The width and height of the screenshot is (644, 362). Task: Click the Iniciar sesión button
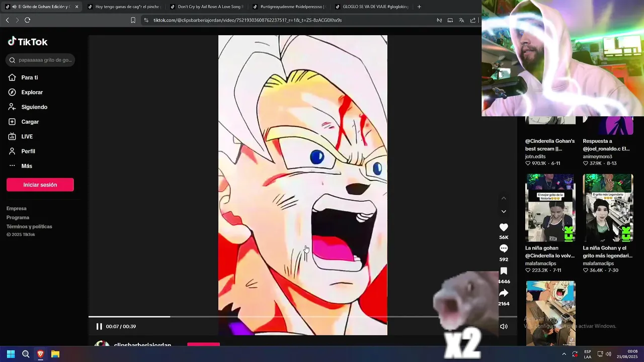coord(40,185)
